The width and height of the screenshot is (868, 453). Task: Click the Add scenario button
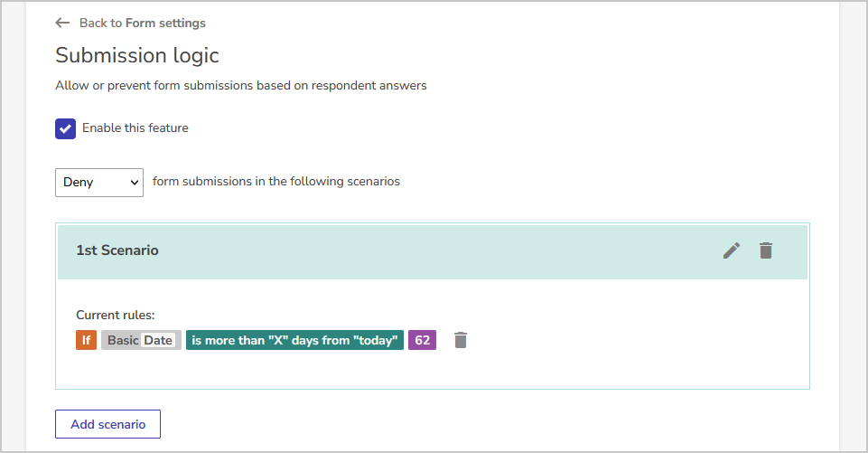pos(108,424)
